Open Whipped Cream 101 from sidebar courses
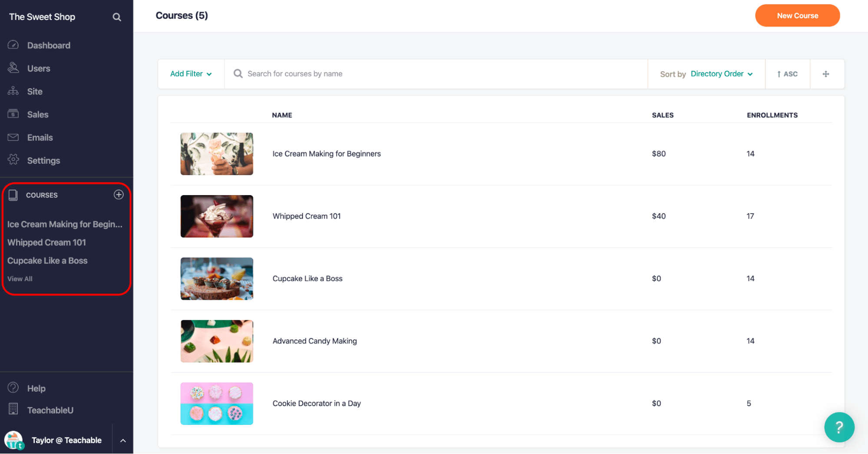Image resolution: width=868 pixels, height=454 pixels. click(x=46, y=242)
